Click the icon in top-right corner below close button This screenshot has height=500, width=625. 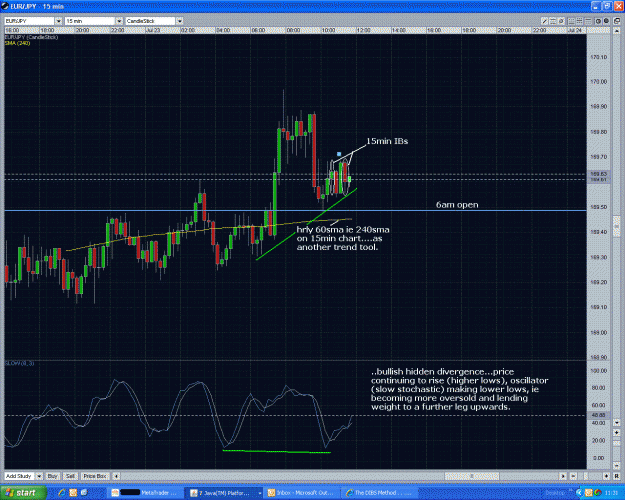tap(617, 21)
